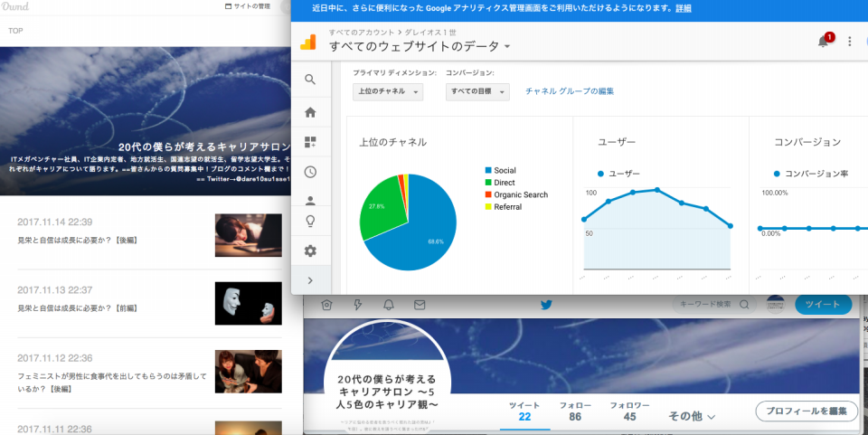Click the search icon in Analytics sidebar
Image resolution: width=868 pixels, height=435 pixels.
point(310,80)
